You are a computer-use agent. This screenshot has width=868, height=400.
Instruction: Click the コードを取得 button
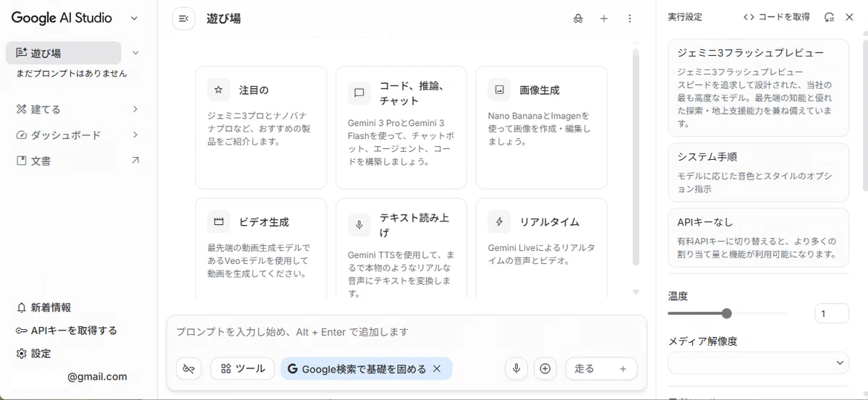pyautogui.click(x=776, y=17)
